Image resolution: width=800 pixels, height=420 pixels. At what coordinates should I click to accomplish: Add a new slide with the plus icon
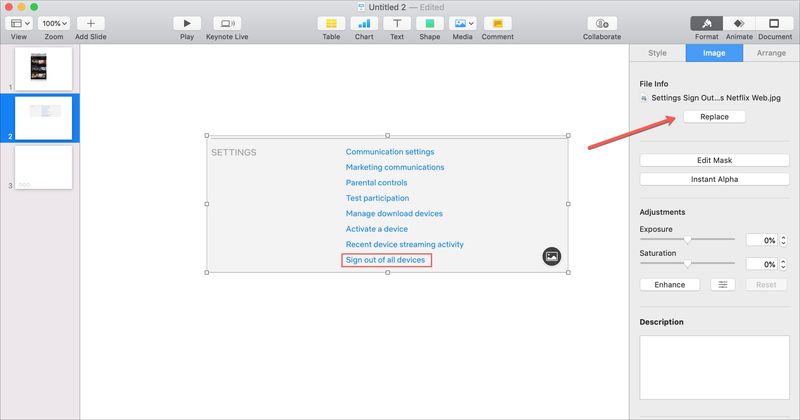coord(91,23)
